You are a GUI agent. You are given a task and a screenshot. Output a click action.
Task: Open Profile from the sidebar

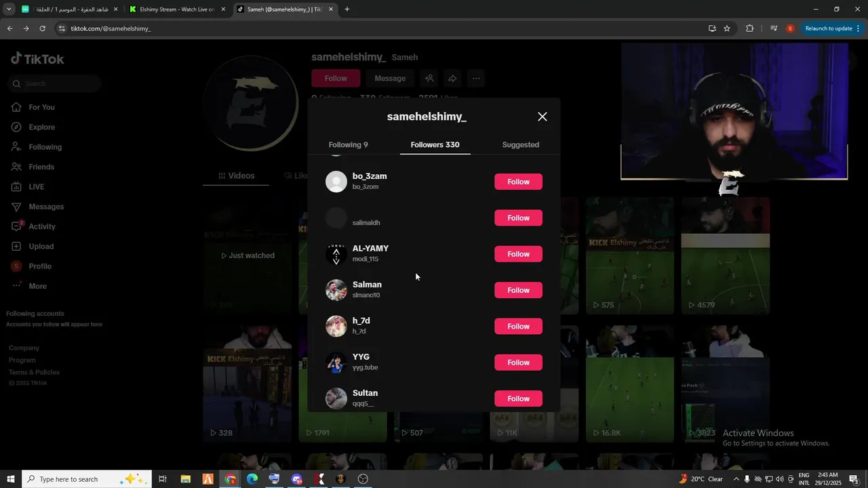coord(39,266)
